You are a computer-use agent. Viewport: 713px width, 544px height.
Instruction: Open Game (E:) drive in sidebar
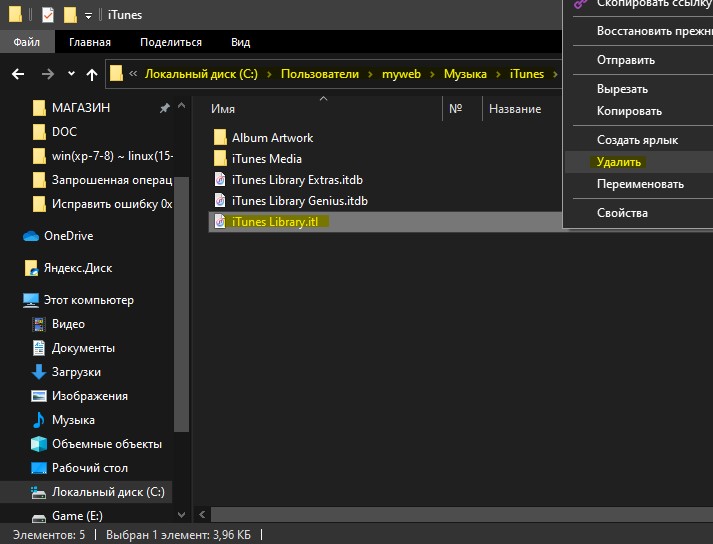tap(77, 516)
